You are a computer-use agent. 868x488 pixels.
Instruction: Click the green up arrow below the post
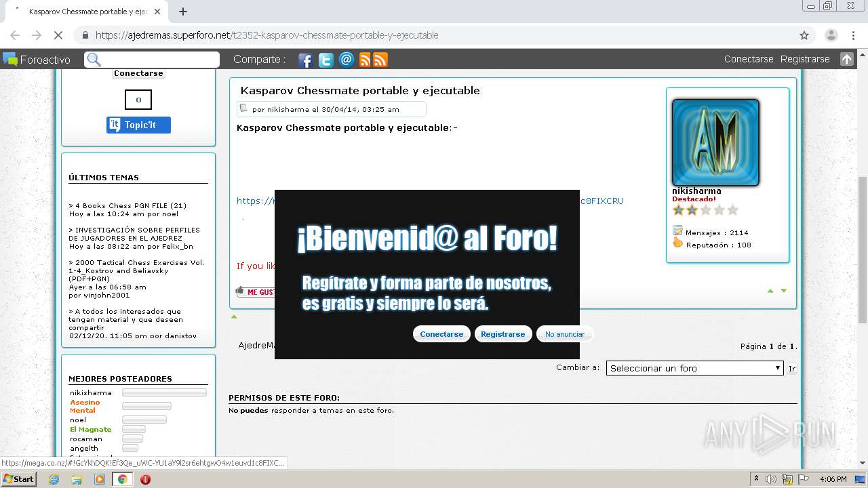click(234, 317)
